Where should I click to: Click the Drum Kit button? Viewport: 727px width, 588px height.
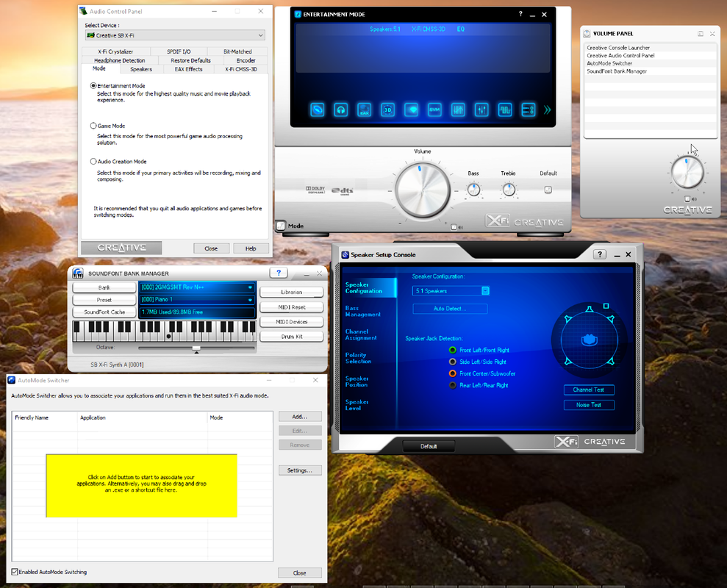point(292,337)
